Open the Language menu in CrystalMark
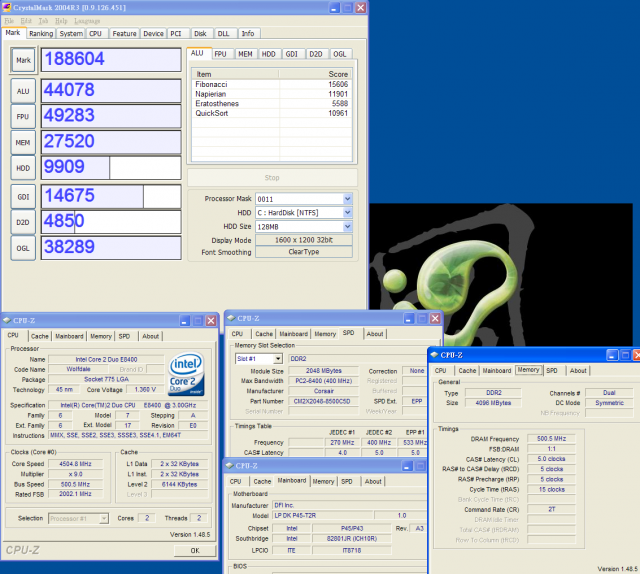Screen dimensions: 640x574 click(x=87, y=21)
